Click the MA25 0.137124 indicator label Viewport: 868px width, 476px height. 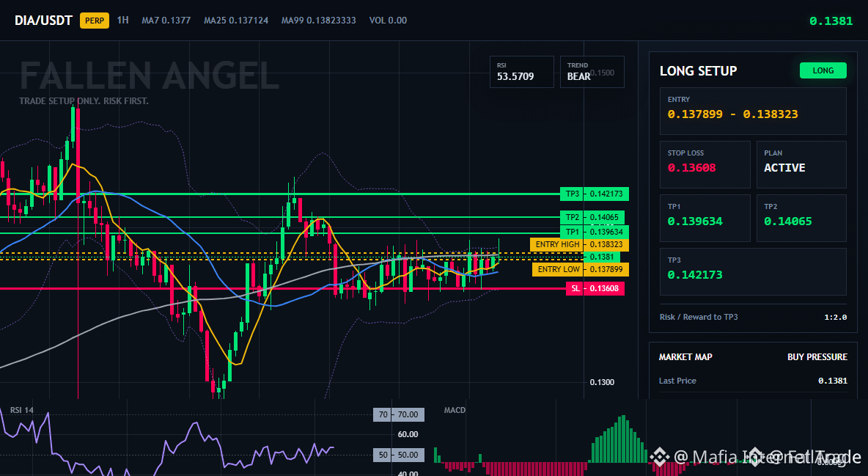[x=236, y=21]
